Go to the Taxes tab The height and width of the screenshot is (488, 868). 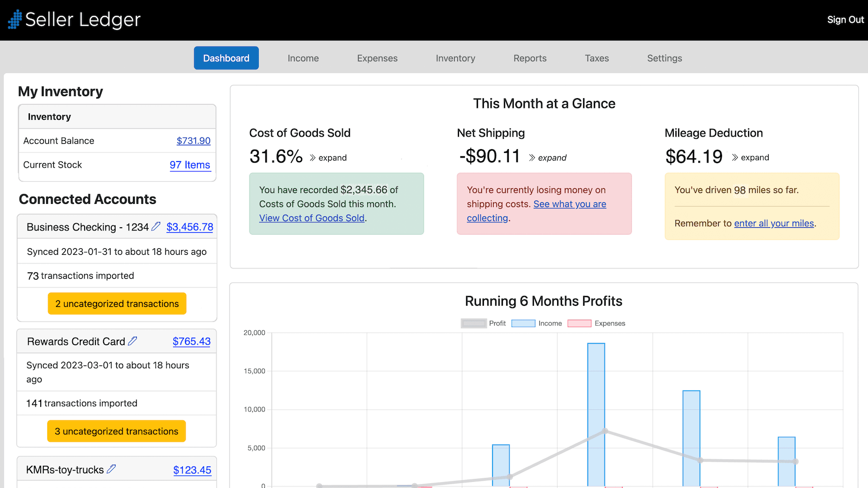pyautogui.click(x=596, y=58)
